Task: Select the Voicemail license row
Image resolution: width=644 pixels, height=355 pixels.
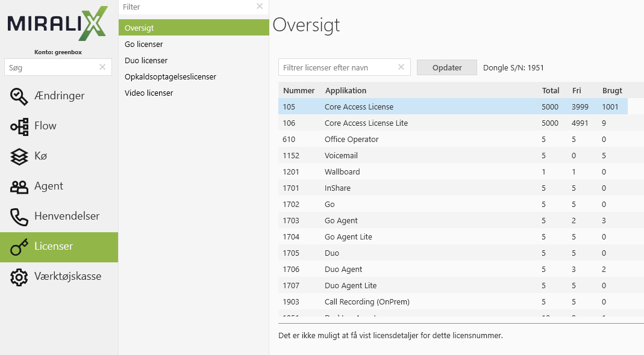Action: pos(452,156)
